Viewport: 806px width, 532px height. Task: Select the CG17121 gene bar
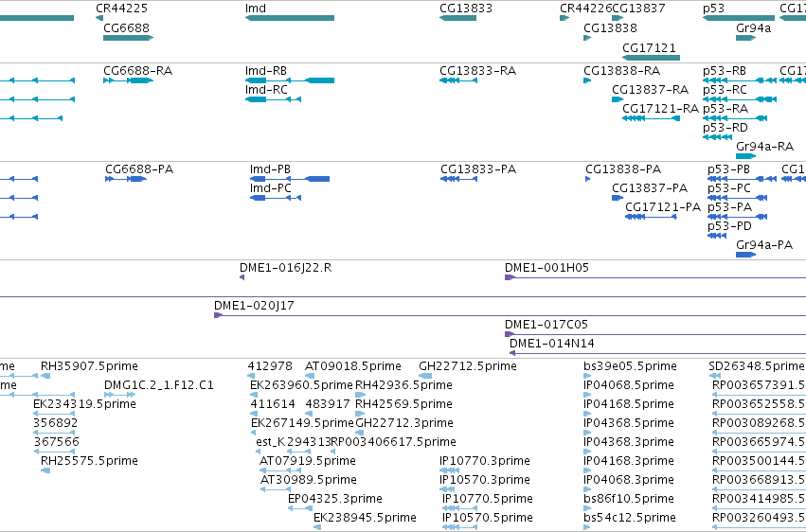(652, 58)
